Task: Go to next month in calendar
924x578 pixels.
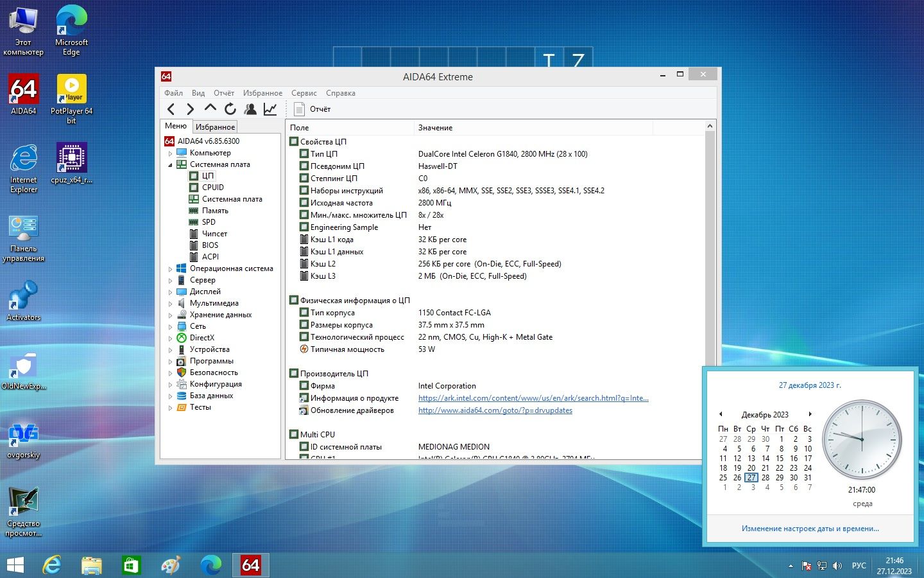Action: 810,414
